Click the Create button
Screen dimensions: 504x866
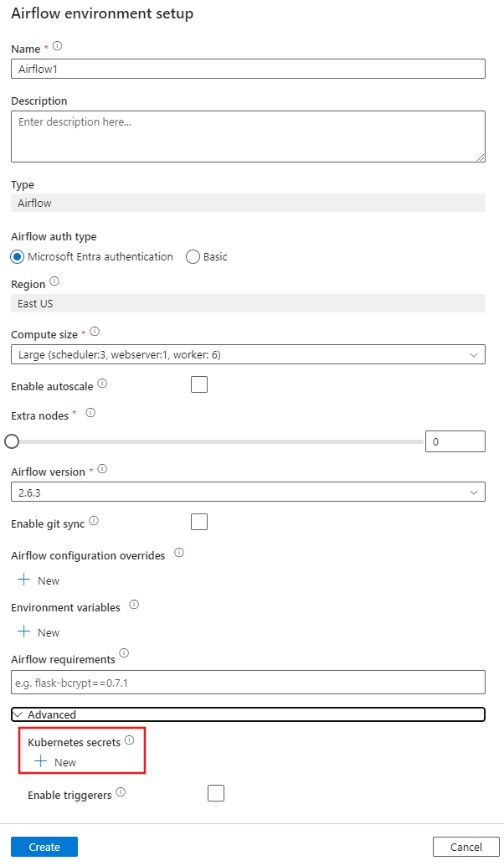(44, 847)
